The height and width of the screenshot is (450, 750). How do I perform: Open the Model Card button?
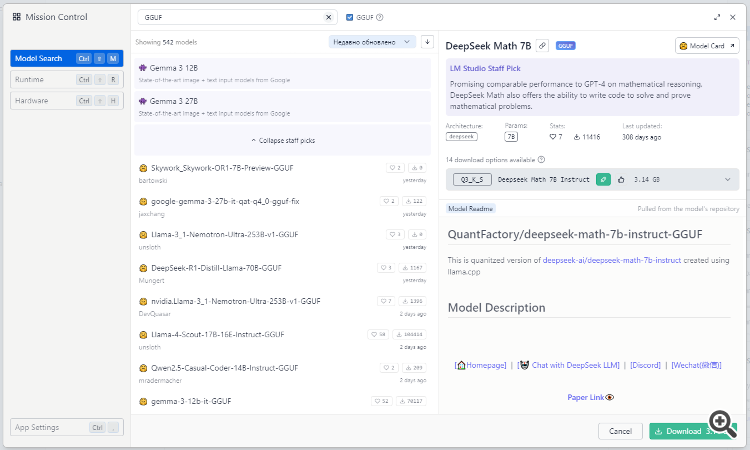point(707,46)
